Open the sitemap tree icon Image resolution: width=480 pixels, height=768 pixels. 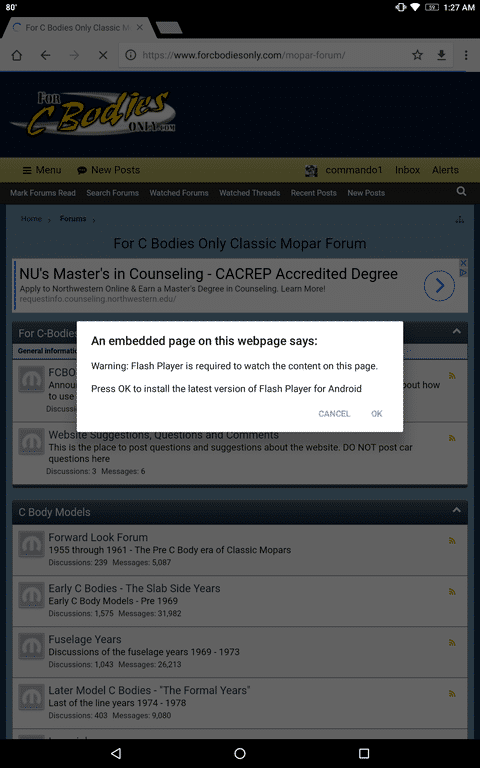pyautogui.click(x=459, y=219)
